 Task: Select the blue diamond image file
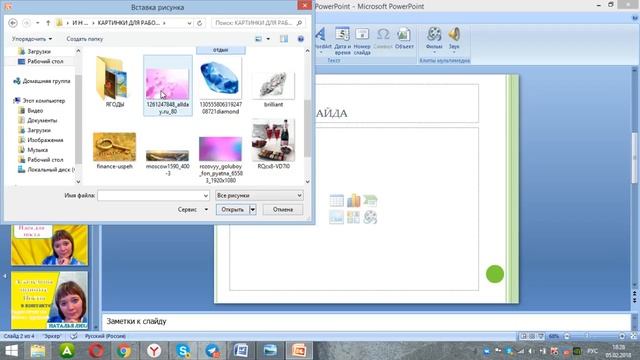pos(220,86)
